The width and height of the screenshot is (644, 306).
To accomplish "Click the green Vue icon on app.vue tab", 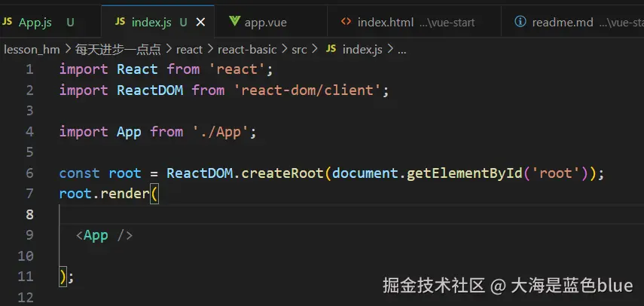I will coord(234,21).
